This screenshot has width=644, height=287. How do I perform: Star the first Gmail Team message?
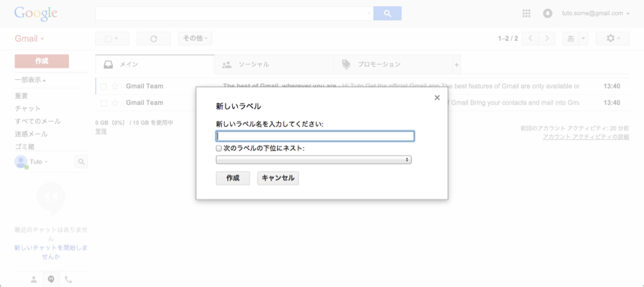point(115,87)
